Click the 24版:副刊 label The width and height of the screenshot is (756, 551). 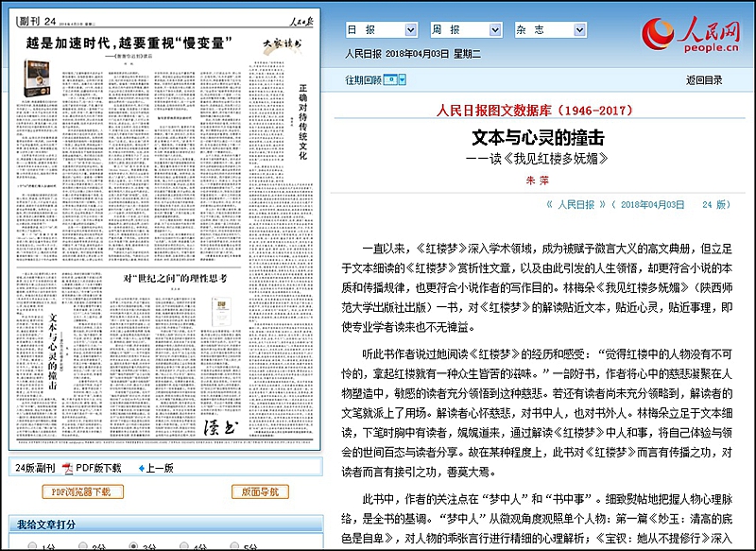tap(35, 468)
